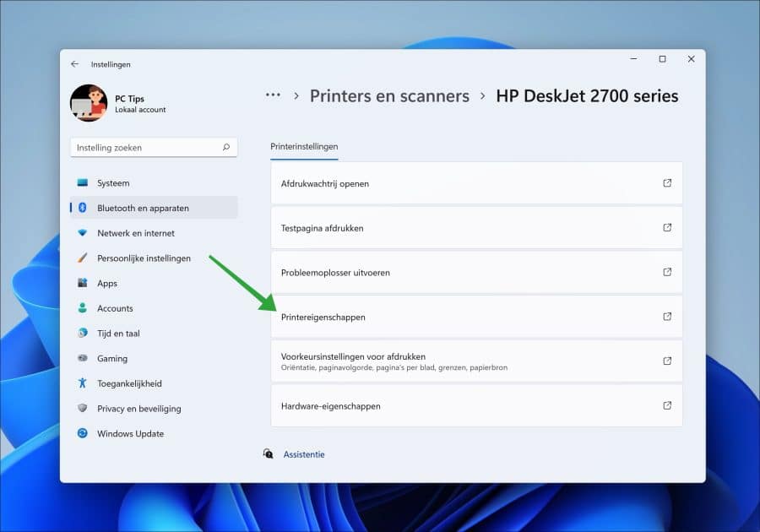The image size is (760, 532).
Task: Click the HP DeskJet 2700 series heading
Action: pyautogui.click(x=587, y=96)
